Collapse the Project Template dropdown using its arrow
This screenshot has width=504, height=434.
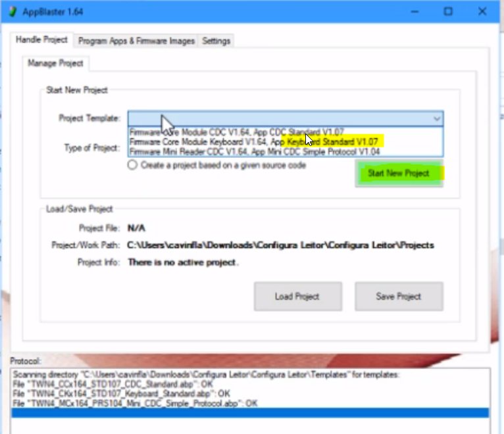436,118
